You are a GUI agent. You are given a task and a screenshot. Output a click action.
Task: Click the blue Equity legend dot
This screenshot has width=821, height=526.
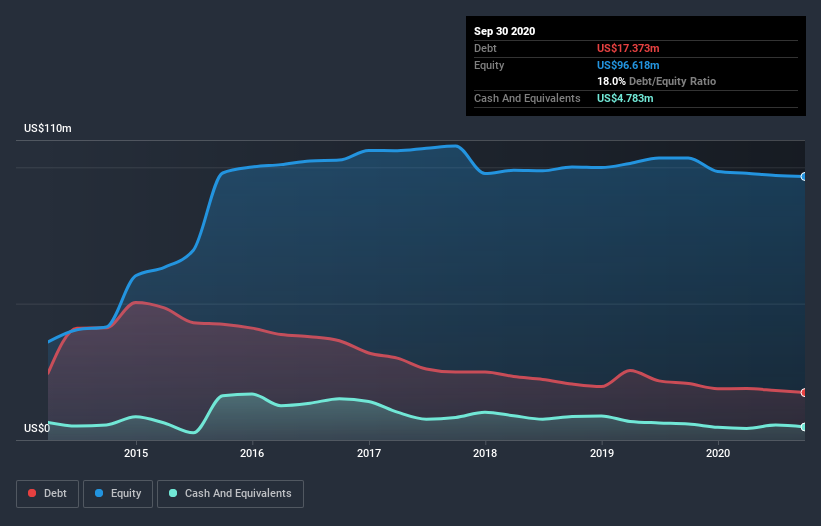99,493
